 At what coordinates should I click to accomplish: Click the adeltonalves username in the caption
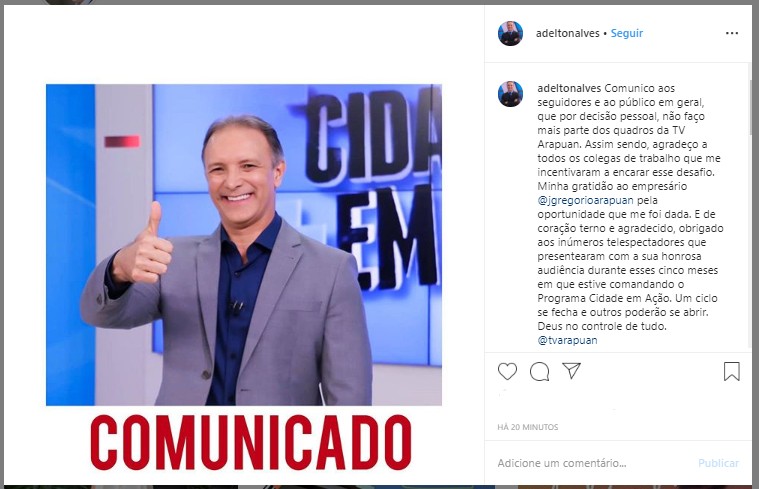(x=569, y=88)
